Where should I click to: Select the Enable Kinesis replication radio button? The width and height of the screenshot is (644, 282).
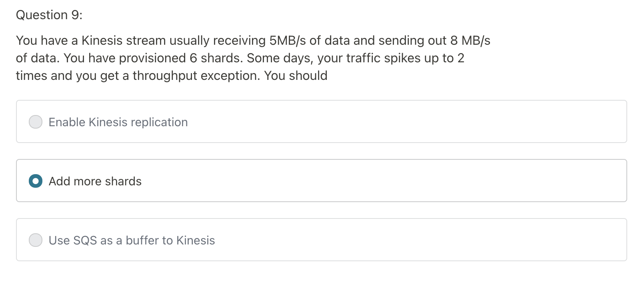point(36,122)
